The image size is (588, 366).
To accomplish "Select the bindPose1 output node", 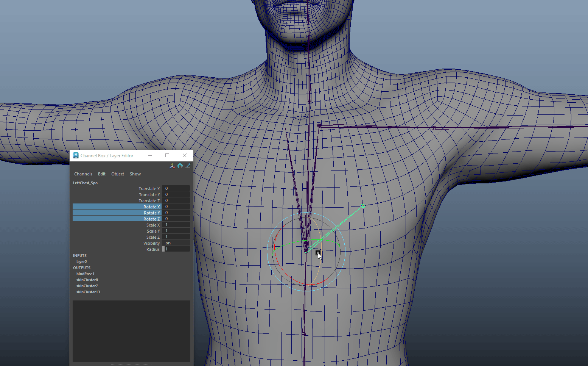I will 86,274.
